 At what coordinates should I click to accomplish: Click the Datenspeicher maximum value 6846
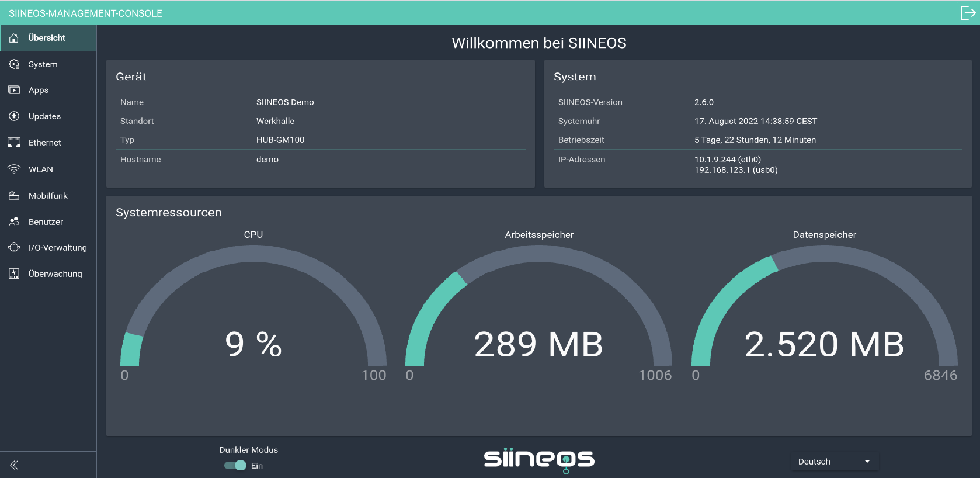coord(940,375)
